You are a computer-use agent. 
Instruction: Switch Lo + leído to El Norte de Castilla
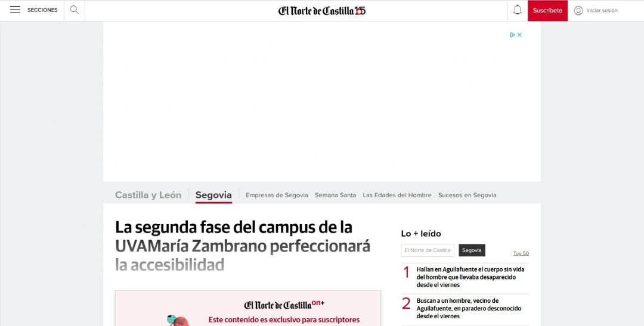pyautogui.click(x=428, y=250)
